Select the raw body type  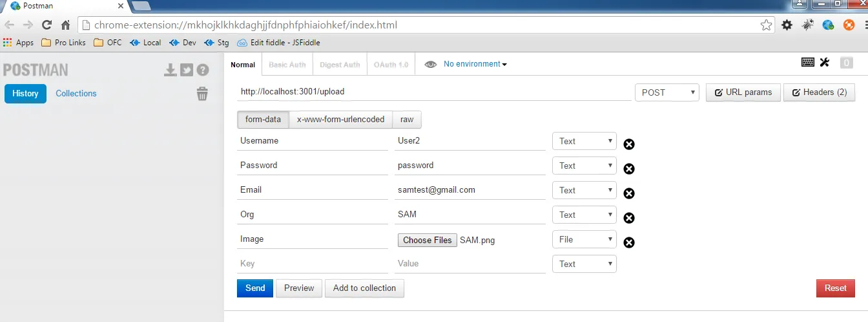(x=407, y=120)
